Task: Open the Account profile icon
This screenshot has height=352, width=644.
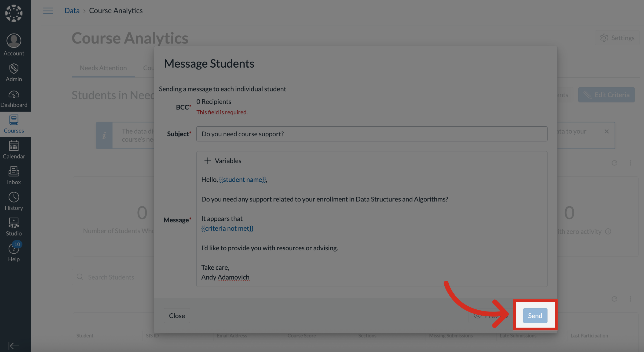Action: coord(14,41)
